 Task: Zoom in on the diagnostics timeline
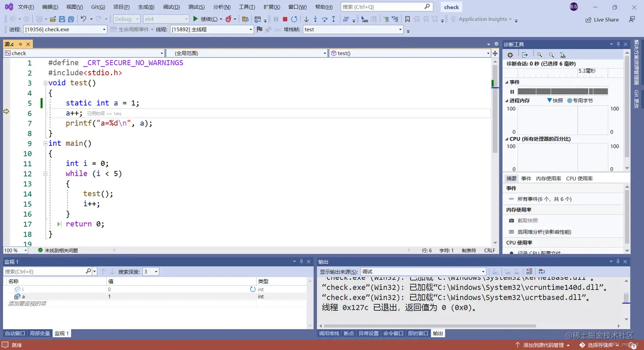tap(540, 55)
